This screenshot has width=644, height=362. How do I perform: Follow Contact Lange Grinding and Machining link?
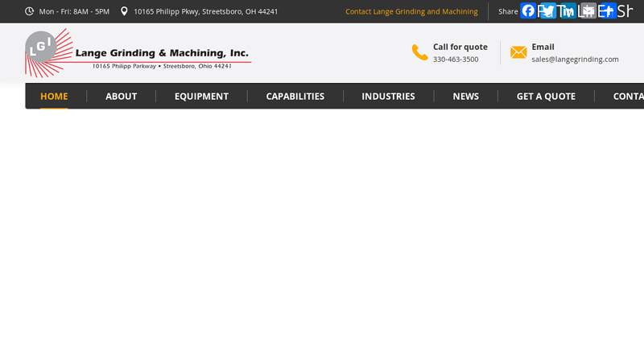[x=411, y=11]
